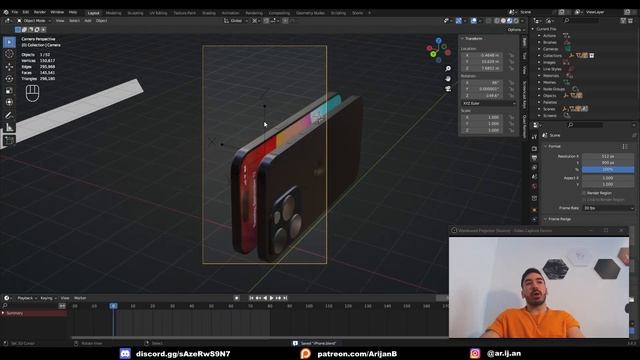Play the animation forward
The width and height of the screenshot is (640, 360).
[x=271, y=298]
